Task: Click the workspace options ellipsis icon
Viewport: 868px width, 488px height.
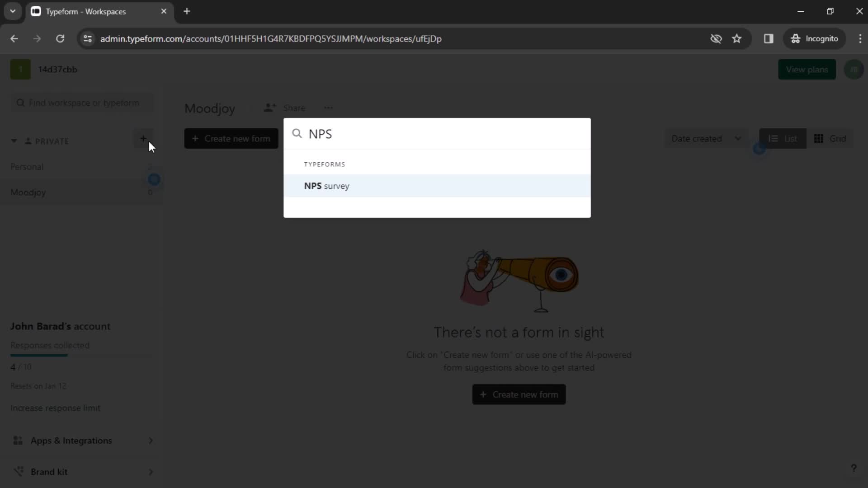Action: point(329,108)
